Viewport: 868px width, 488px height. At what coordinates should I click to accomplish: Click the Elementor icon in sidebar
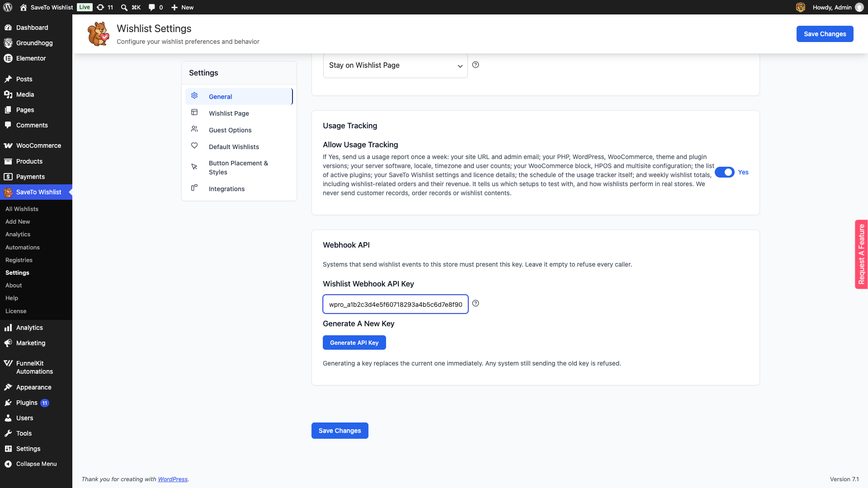[8, 58]
